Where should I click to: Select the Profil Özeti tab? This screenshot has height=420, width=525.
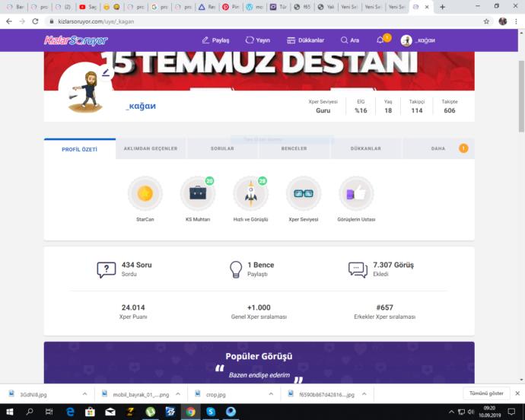80,149
